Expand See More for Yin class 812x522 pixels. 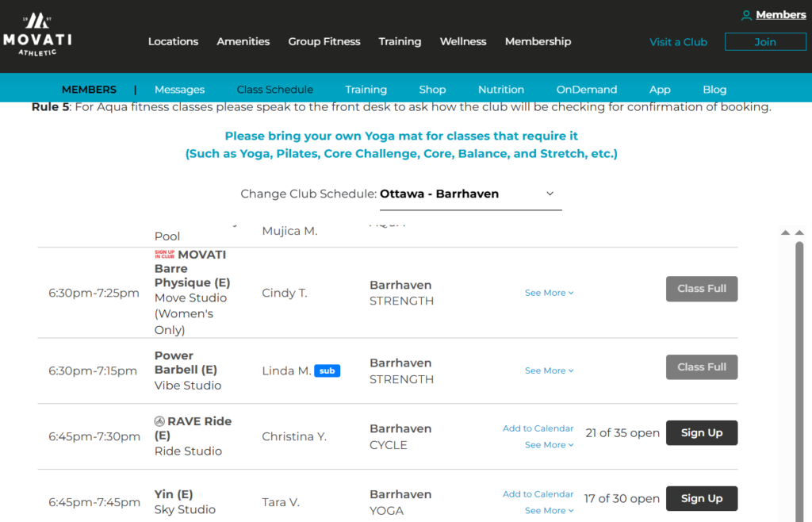549,511
